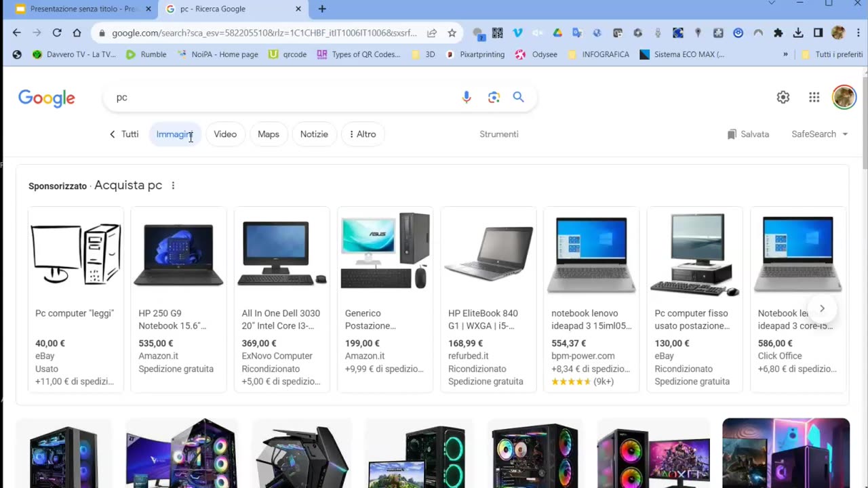The width and height of the screenshot is (868, 488).
Task: Open Strumenti search tools
Action: (x=499, y=134)
